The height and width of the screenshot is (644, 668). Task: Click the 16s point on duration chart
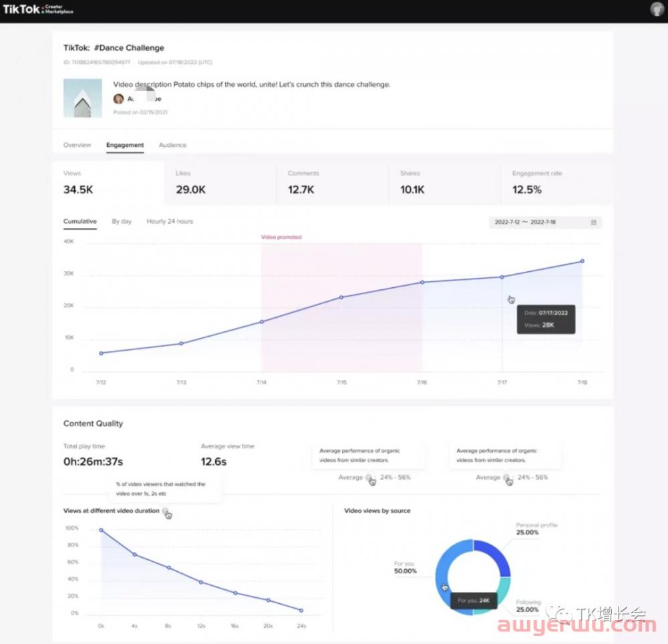(x=235, y=593)
